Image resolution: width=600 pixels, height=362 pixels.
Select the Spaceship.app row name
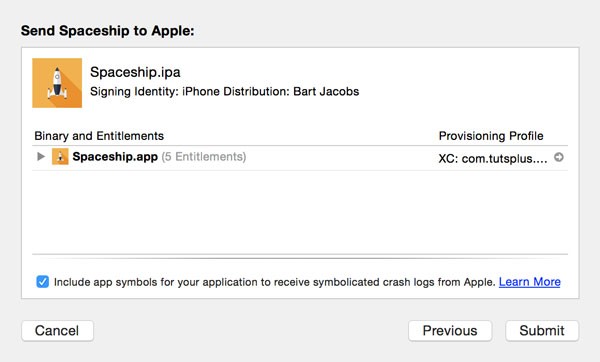[x=115, y=157]
